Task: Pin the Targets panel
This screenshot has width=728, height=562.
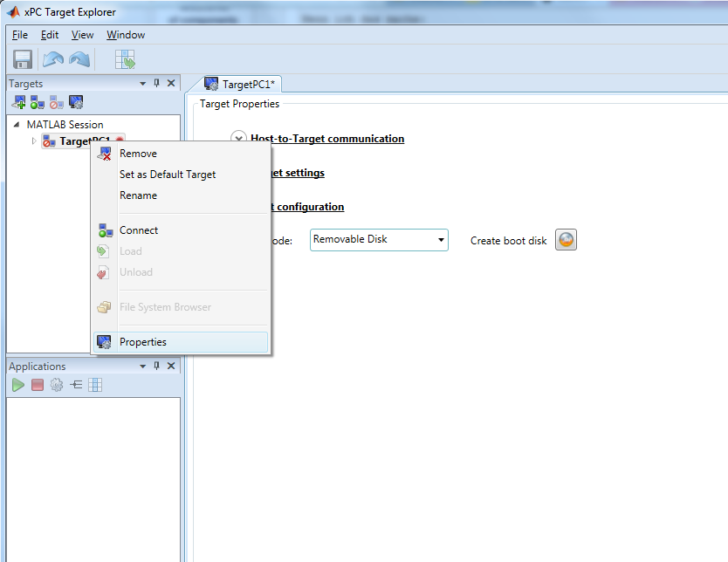Action: pos(156,83)
